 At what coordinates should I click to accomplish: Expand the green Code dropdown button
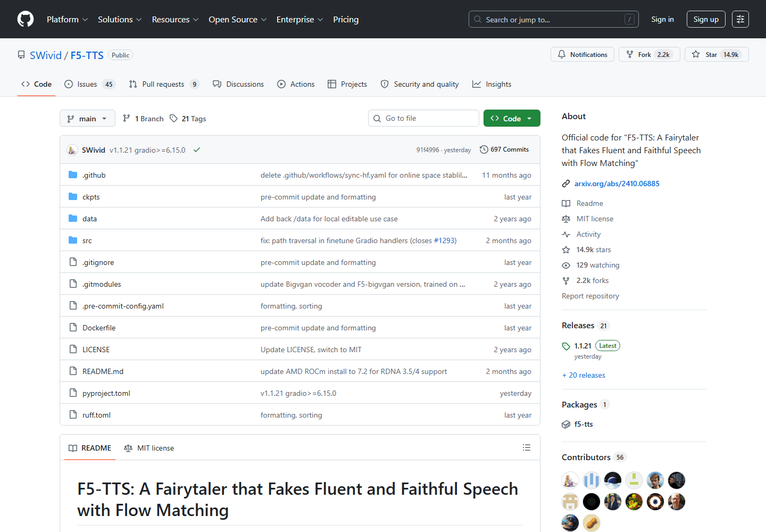tap(512, 119)
